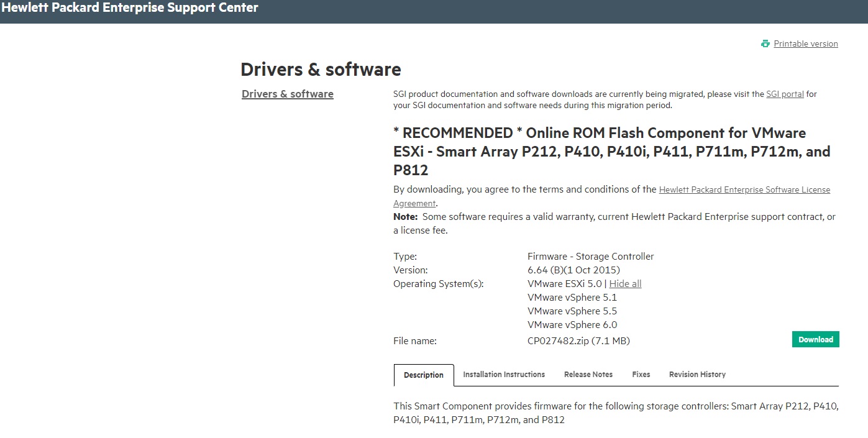Collapse operating systems with Hide all

tap(625, 284)
